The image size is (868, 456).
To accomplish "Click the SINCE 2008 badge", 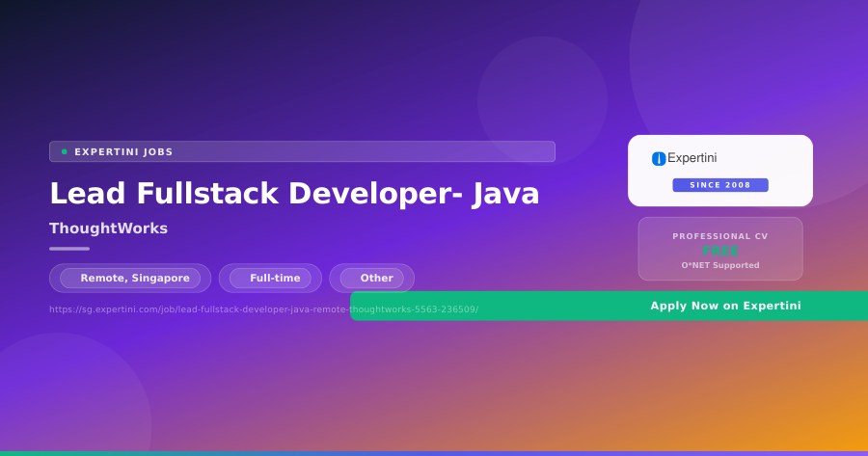I will pyautogui.click(x=720, y=185).
